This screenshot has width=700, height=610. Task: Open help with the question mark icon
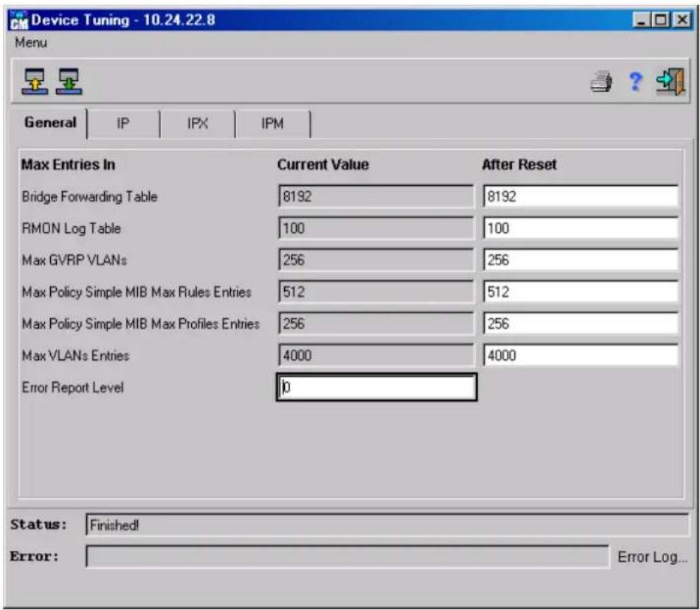tap(636, 82)
